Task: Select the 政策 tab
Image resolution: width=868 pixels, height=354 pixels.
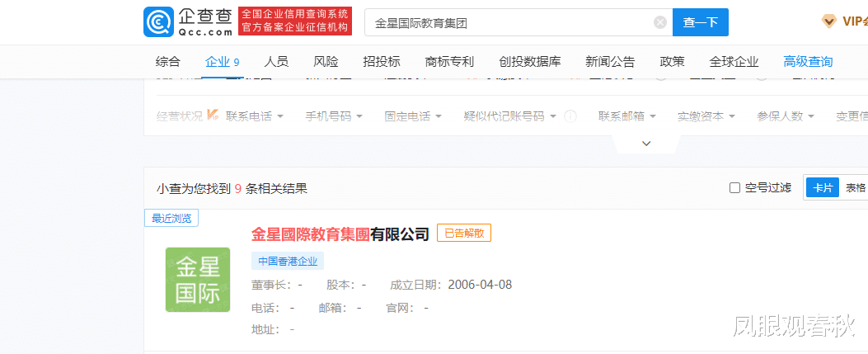Action: click(x=672, y=62)
